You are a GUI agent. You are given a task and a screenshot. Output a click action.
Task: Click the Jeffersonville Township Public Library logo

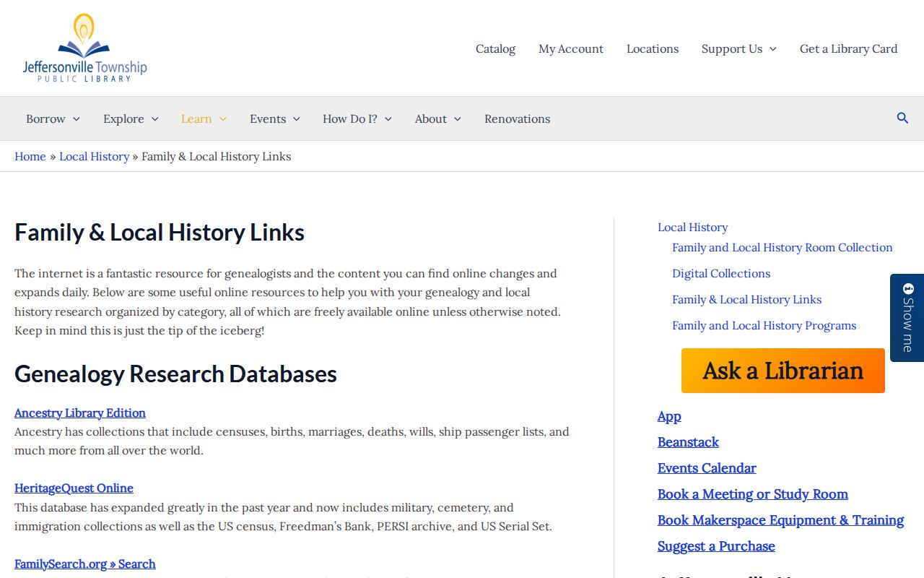tap(85, 48)
